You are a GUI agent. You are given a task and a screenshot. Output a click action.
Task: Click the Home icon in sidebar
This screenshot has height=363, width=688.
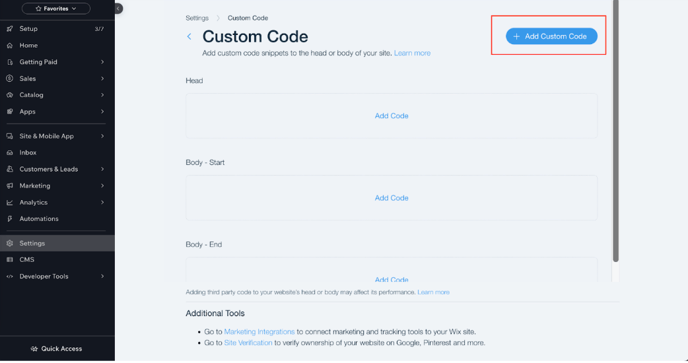coord(10,46)
